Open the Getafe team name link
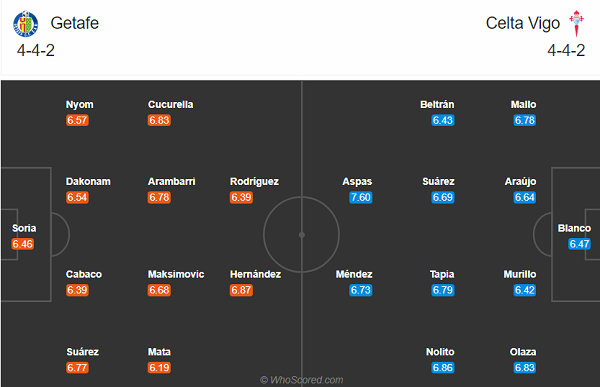600x387 pixels. [75, 23]
